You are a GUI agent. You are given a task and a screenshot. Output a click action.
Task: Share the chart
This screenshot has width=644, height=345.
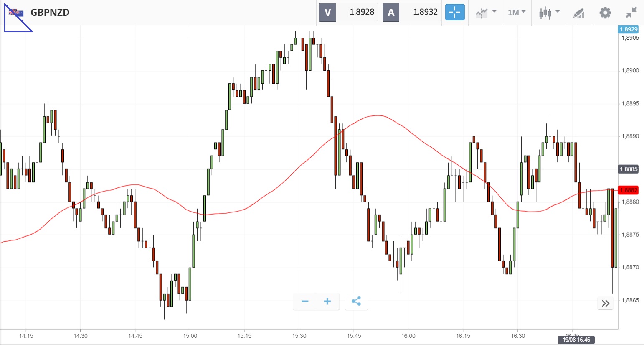click(x=356, y=302)
